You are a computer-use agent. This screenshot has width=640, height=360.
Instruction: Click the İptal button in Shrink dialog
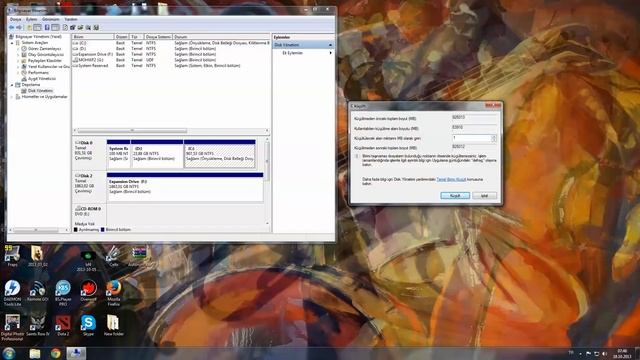coord(484,196)
